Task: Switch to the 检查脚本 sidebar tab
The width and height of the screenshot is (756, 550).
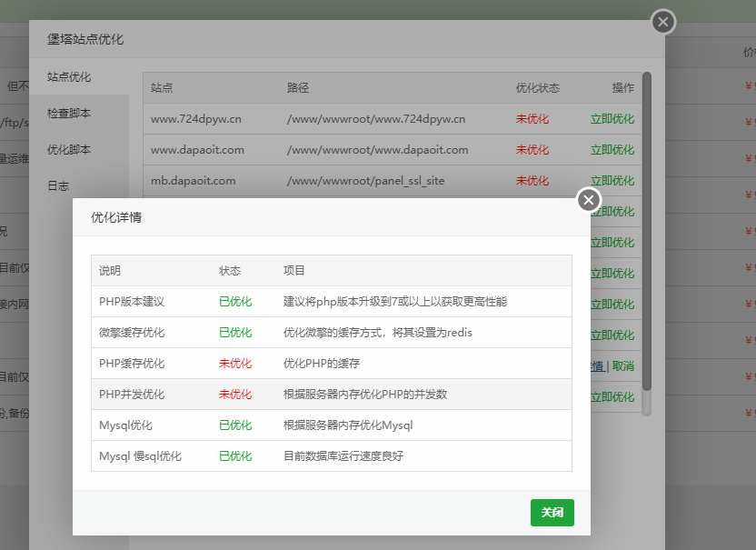Action: [x=68, y=113]
